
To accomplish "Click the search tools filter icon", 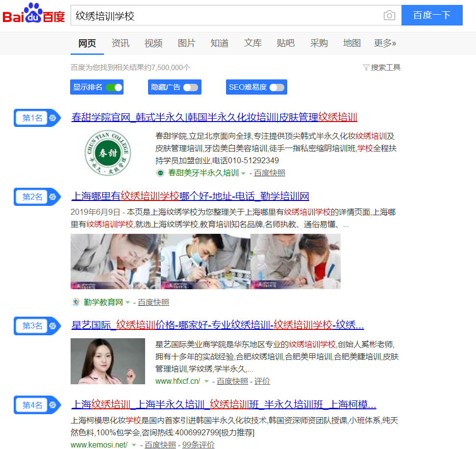I will pos(366,67).
